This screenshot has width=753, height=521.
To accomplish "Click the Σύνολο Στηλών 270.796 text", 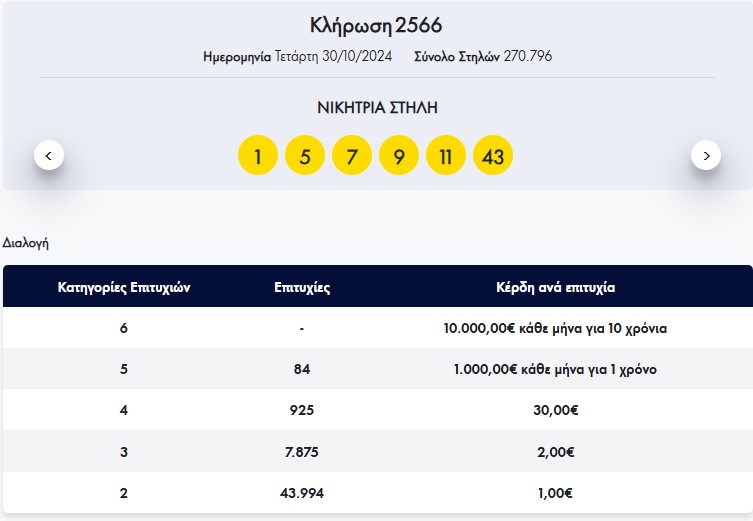I will [x=482, y=57].
